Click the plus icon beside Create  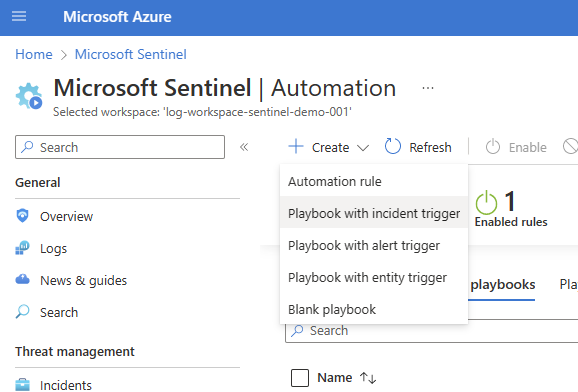(x=296, y=146)
